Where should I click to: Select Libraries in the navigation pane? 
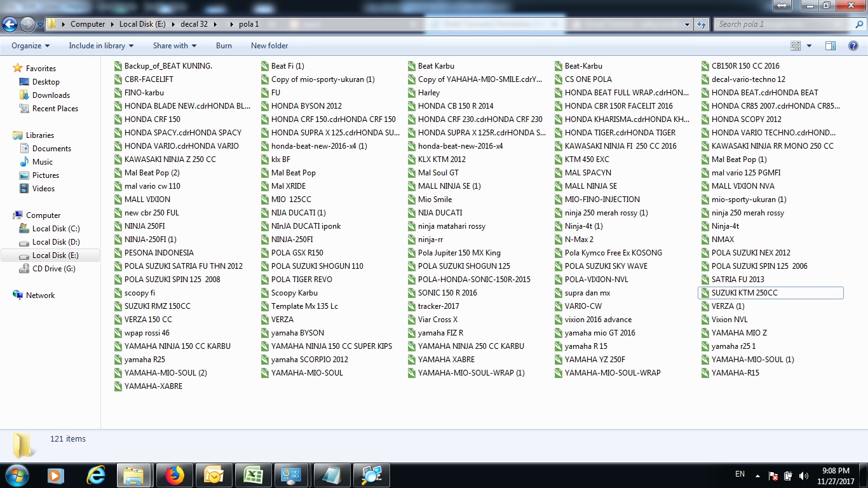pyautogui.click(x=39, y=135)
